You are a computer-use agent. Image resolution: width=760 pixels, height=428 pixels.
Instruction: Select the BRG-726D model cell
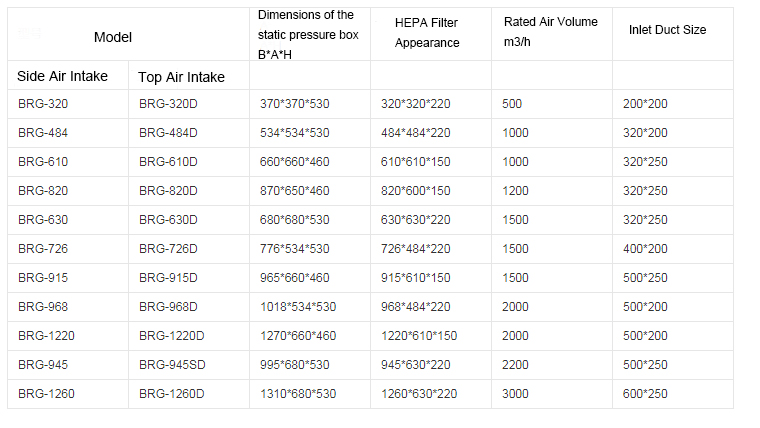[168, 249]
